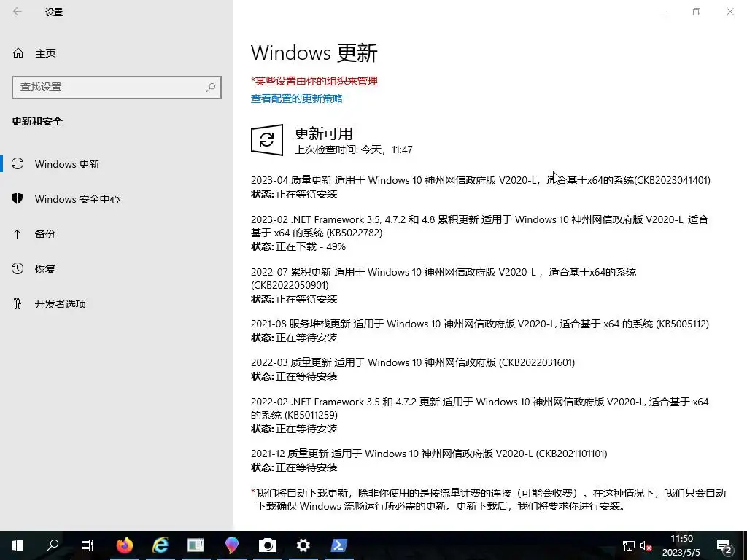This screenshot has width=747, height=560.
Task: Click the Windows 更新 sidebar sync icon
Action: tap(18, 163)
